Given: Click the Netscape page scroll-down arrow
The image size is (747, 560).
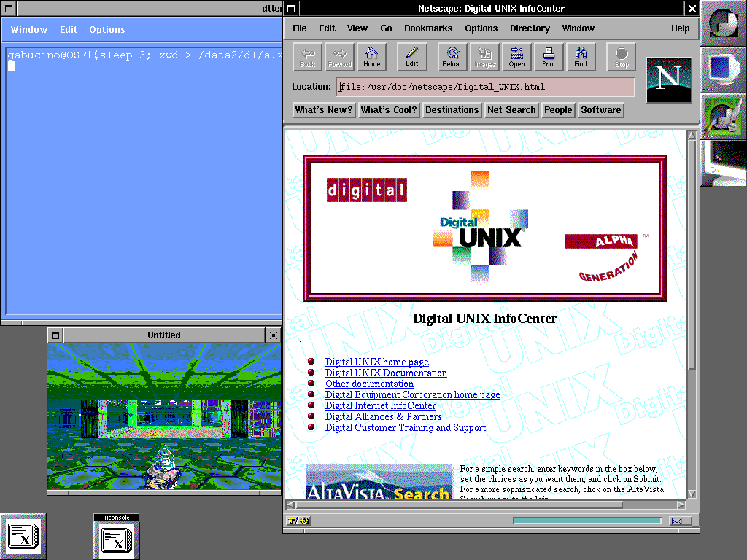Looking at the screenshot, I should click(x=692, y=494).
